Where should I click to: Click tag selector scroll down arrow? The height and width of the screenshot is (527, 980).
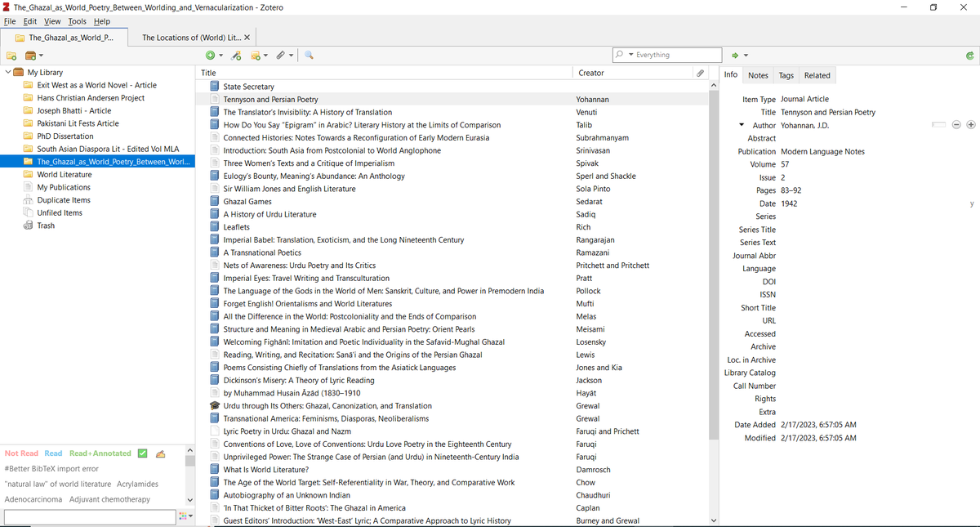190,500
